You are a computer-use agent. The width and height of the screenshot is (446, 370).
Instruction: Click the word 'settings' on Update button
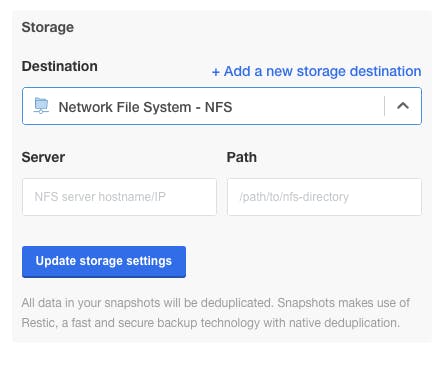coord(149,261)
